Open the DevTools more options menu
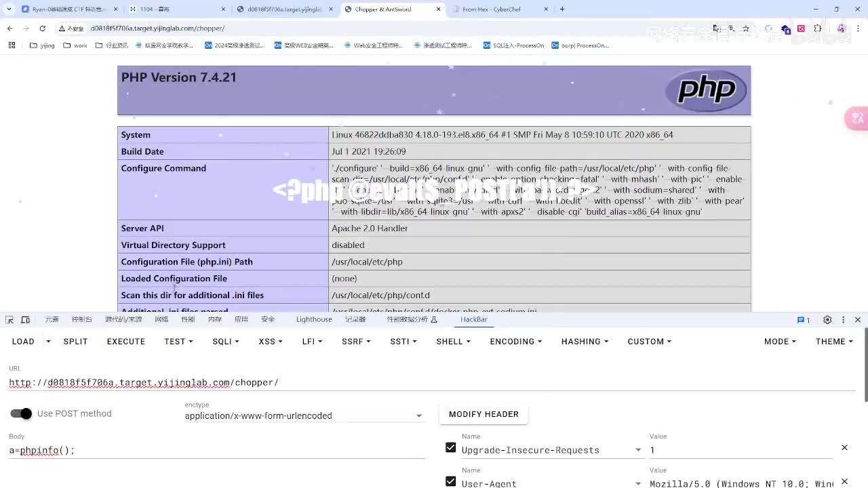 (843, 320)
